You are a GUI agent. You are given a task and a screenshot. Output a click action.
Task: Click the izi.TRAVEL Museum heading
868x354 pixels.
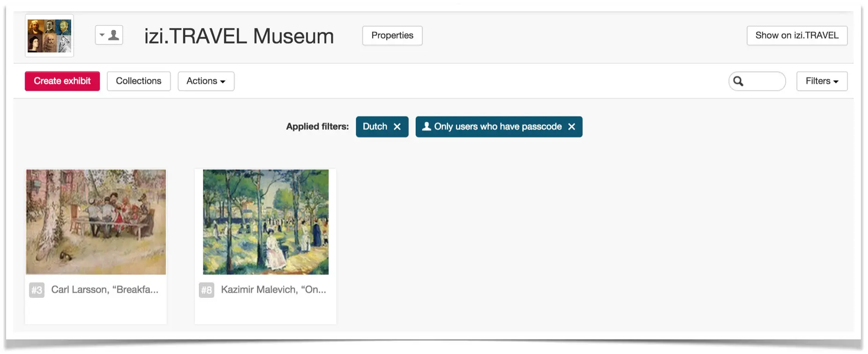tap(239, 36)
